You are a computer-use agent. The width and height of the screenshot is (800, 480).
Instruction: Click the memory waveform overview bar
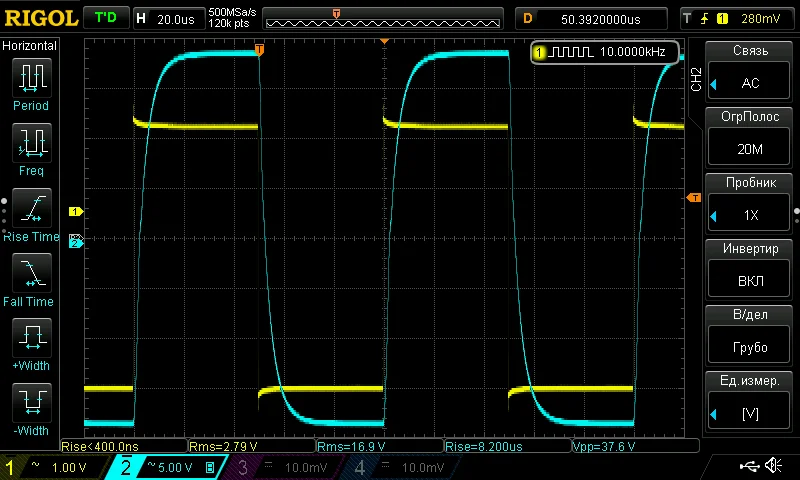pyautogui.click(x=383, y=19)
